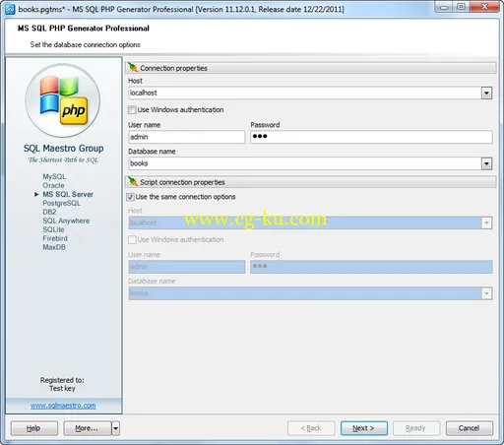
Task: Click the Password input field
Action: click(x=371, y=137)
